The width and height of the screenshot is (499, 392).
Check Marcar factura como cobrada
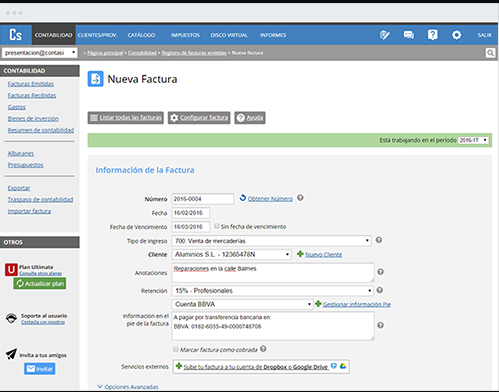tap(176, 349)
